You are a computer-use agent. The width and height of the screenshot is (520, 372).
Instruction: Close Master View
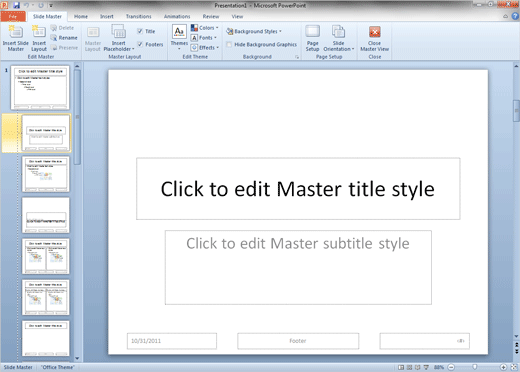click(x=375, y=38)
